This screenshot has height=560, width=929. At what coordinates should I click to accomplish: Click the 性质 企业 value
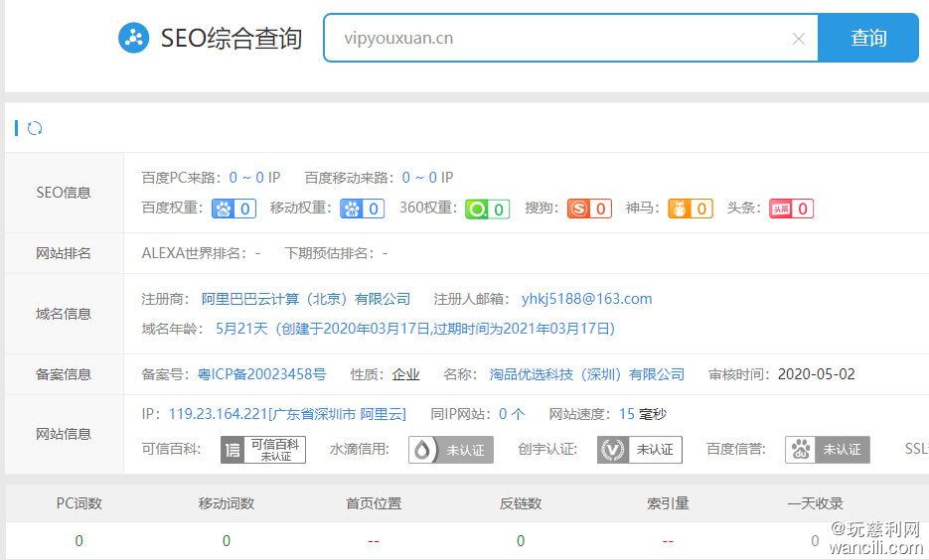click(x=405, y=374)
